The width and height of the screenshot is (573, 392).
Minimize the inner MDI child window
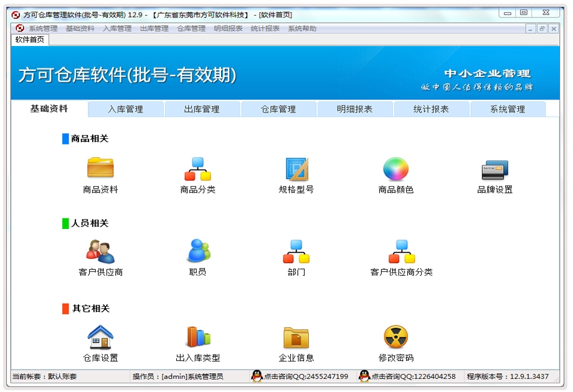pyautogui.click(x=531, y=29)
